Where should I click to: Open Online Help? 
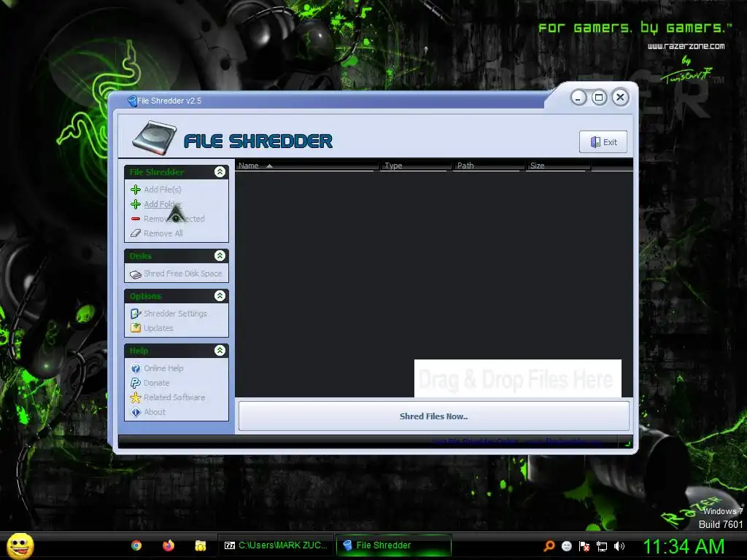click(x=163, y=368)
